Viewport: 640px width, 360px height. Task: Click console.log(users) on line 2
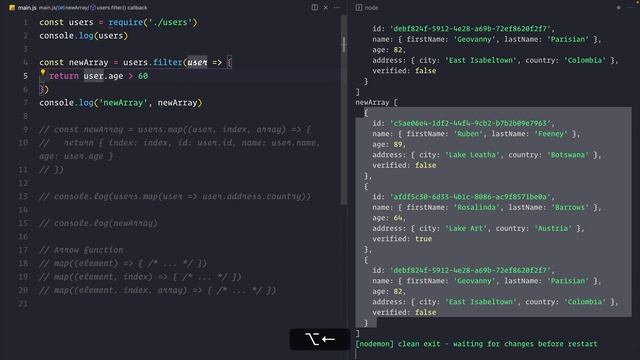click(x=84, y=36)
